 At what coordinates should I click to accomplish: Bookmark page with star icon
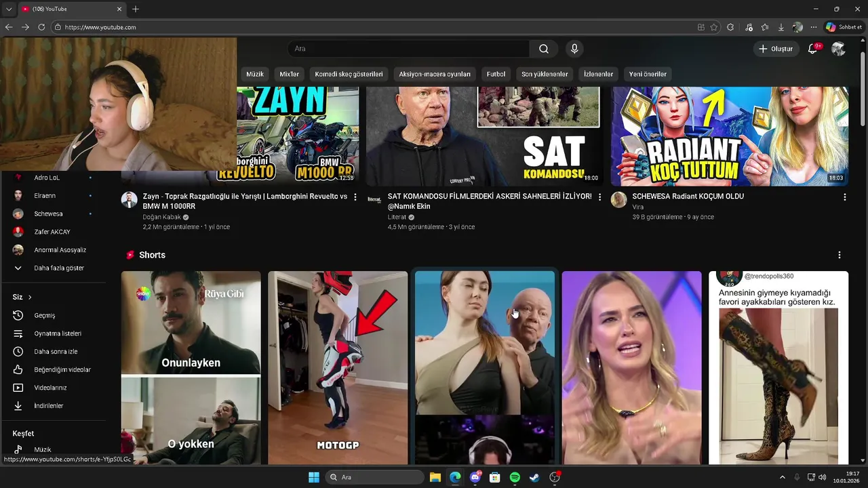(x=714, y=27)
